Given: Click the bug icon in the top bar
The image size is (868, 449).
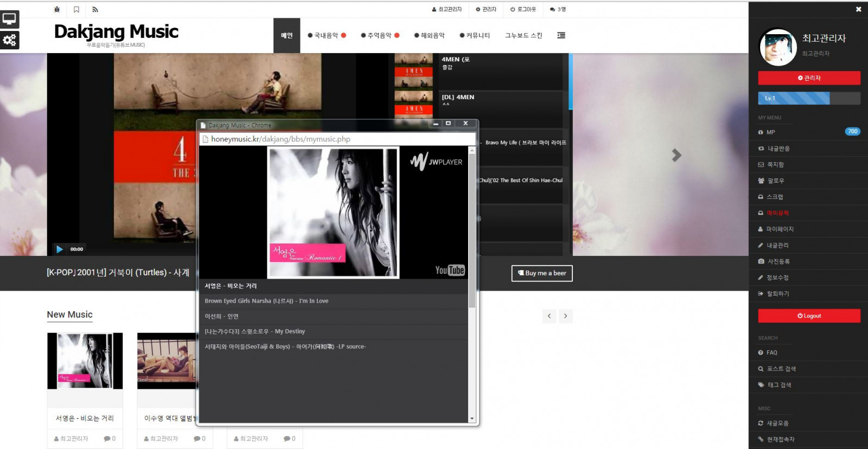Looking at the screenshot, I should point(57,10).
